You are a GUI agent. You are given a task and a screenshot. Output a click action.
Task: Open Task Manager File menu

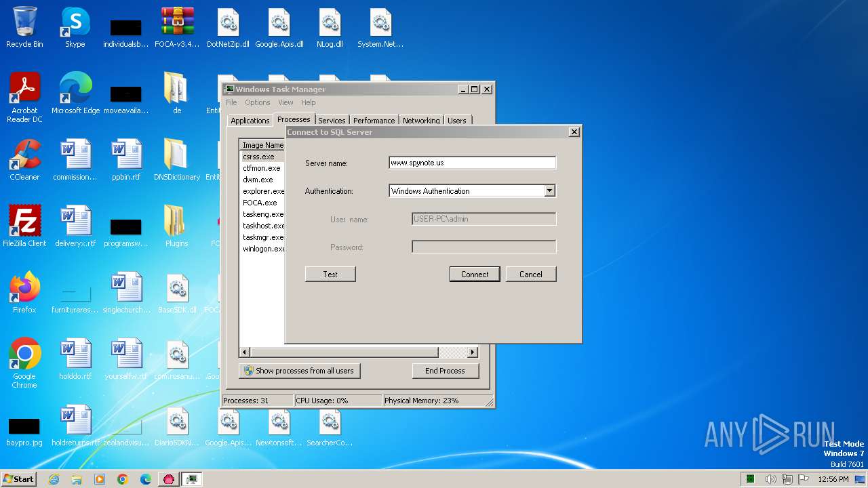(231, 102)
